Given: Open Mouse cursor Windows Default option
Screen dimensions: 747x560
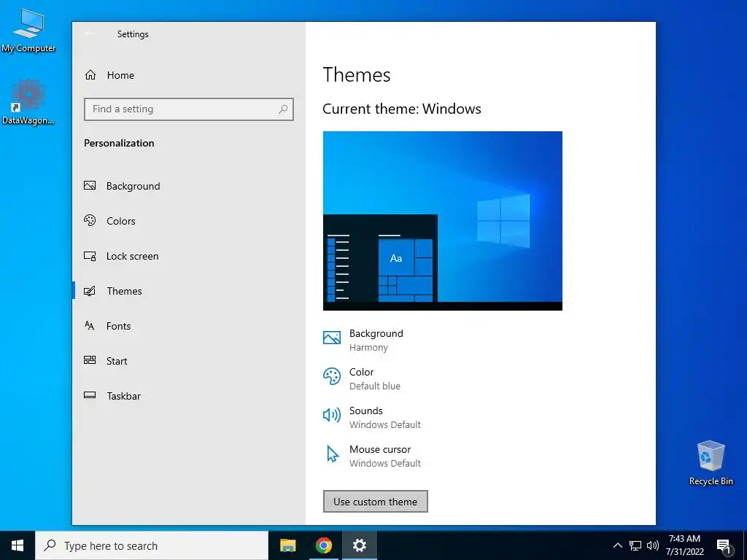Looking at the screenshot, I should coord(372,456).
